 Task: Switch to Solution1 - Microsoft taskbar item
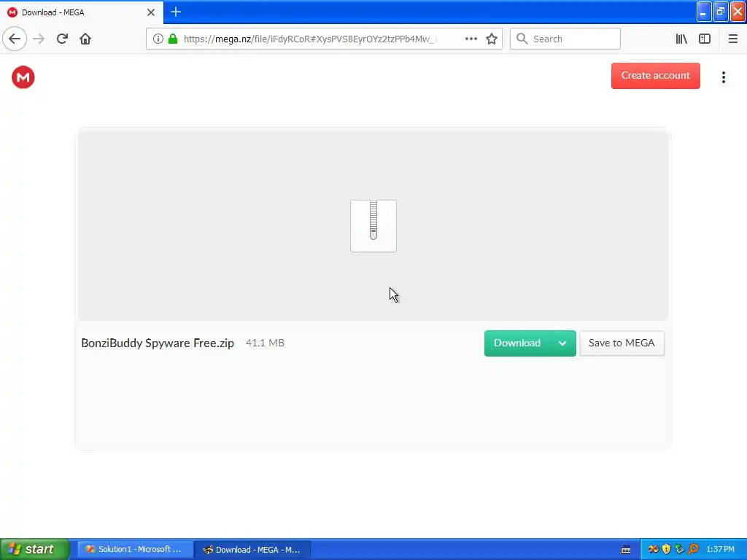(x=135, y=549)
